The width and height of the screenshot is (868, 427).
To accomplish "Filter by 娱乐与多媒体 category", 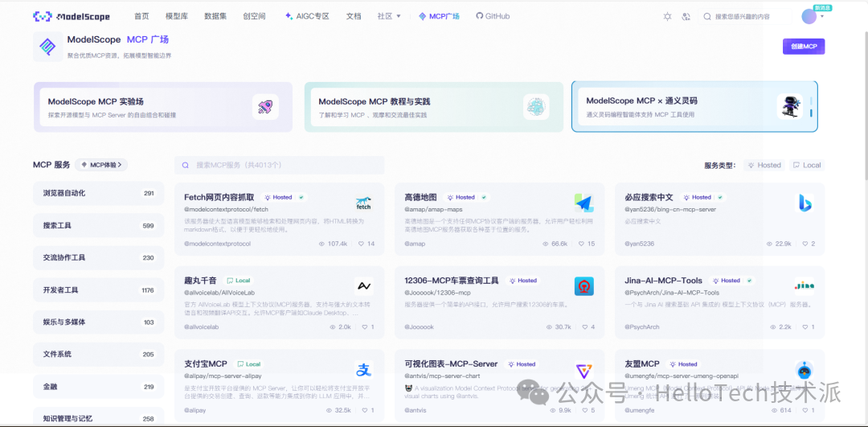I will pyautogui.click(x=99, y=322).
